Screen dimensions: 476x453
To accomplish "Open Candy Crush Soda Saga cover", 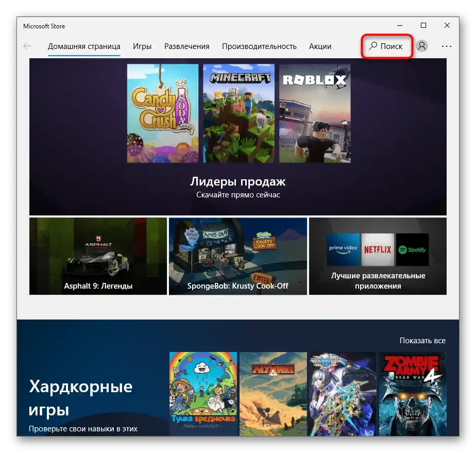I will tap(163, 113).
